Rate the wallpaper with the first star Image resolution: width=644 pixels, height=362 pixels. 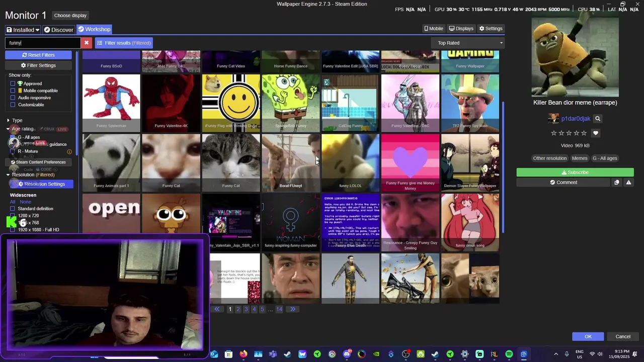coord(554,133)
